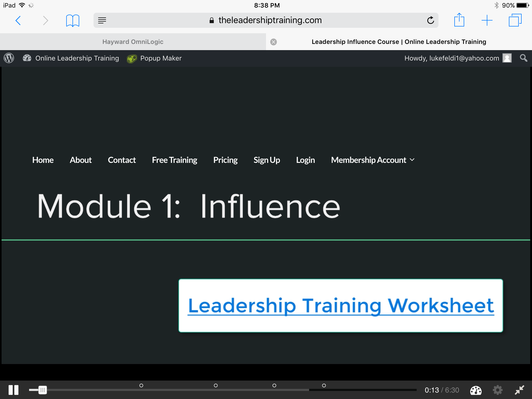
Task: Switch to the Hayward OmniLogic tab
Action: click(x=133, y=42)
